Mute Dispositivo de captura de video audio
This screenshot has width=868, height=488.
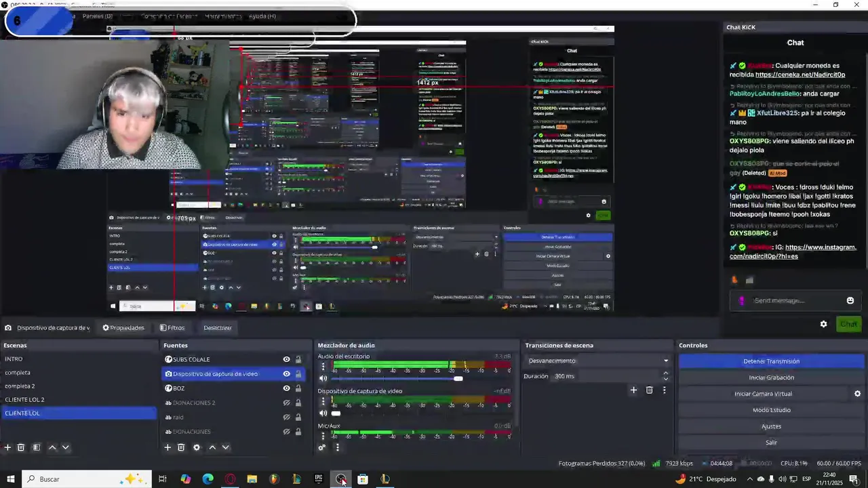click(323, 413)
